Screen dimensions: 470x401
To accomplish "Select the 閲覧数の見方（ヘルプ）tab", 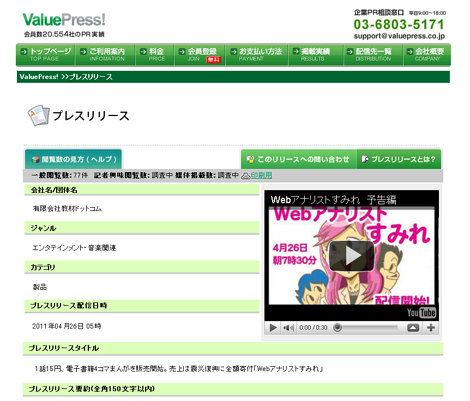I will [73, 159].
